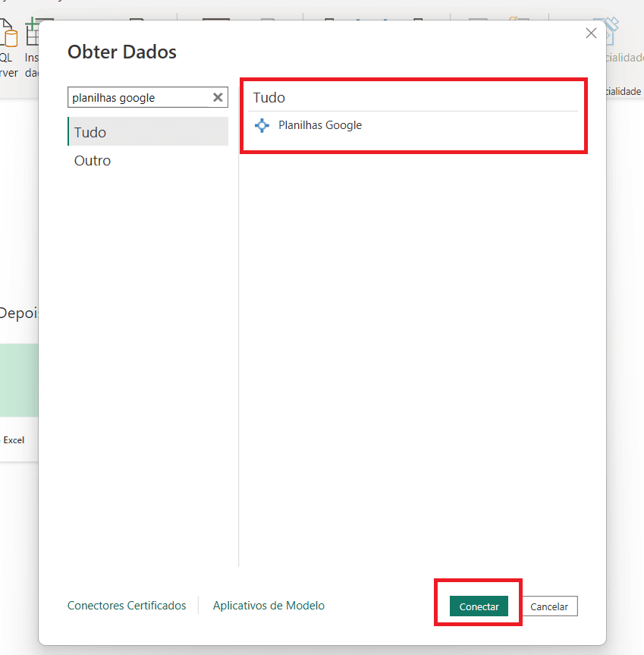The width and height of the screenshot is (644, 655).
Task: Click the Cancelar button
Action: pos(550,606)
